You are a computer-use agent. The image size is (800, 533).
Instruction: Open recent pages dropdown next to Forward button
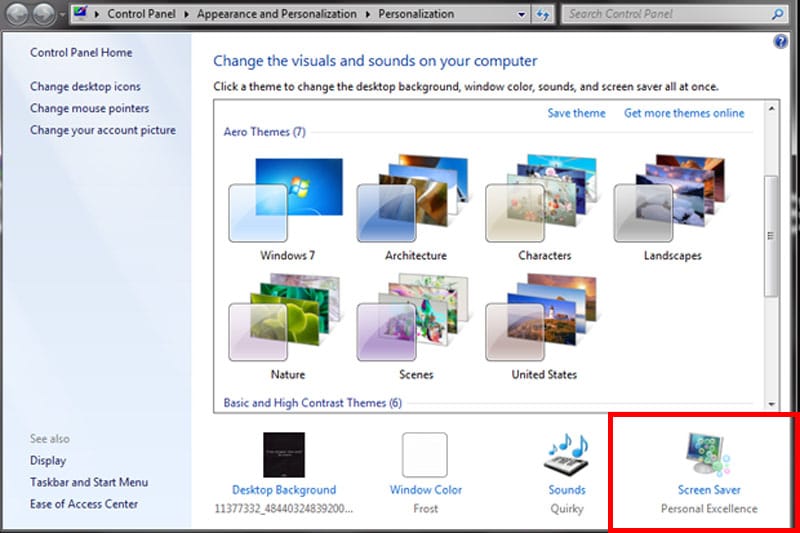[62, 15]
